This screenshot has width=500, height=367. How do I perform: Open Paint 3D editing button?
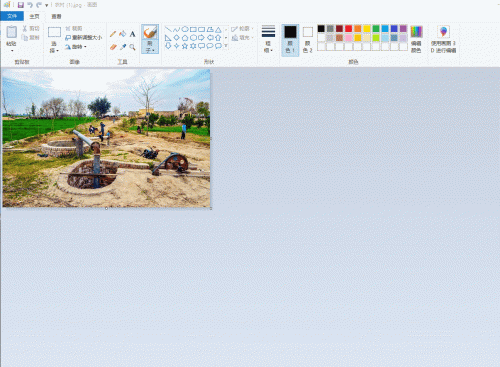pyautogui.click(x=443, y=39)
